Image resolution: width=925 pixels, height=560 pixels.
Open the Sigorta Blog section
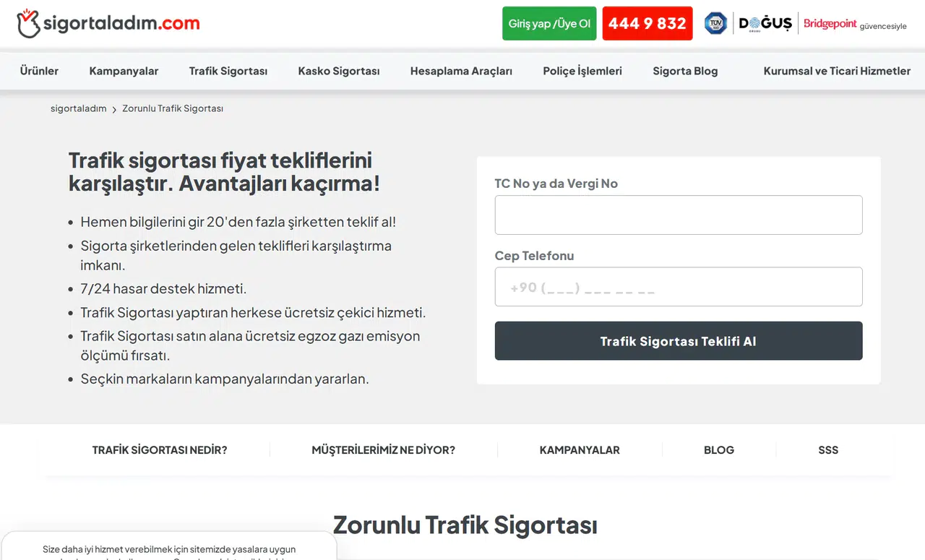(x=685, y=71)
